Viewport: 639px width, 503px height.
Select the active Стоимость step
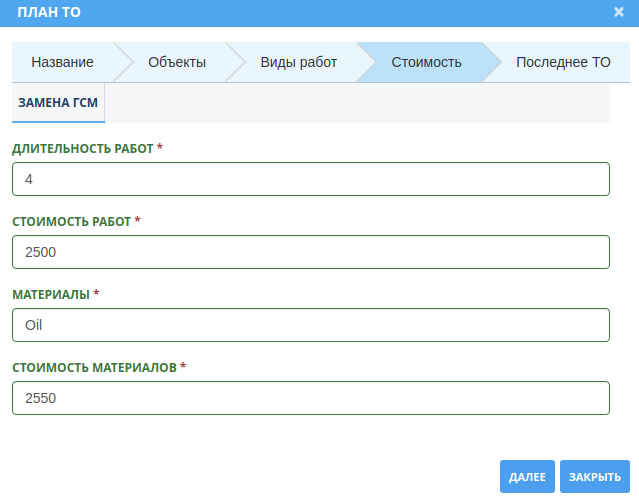(x=426, y=62)
